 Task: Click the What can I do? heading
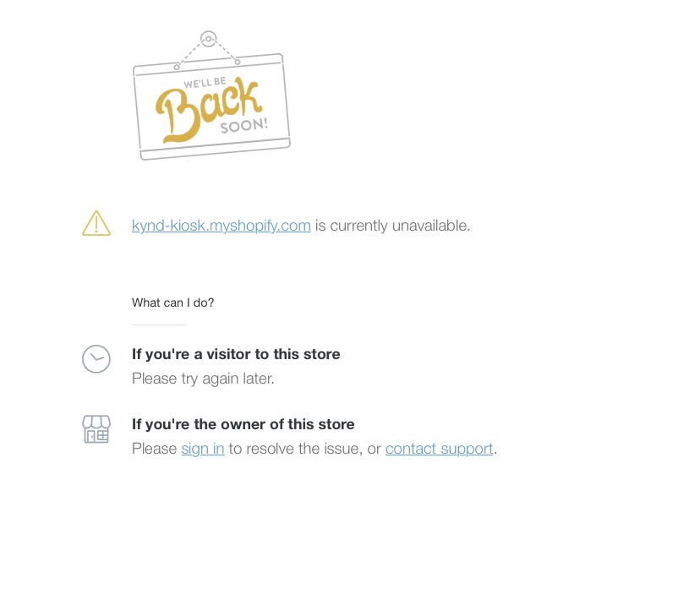coord(172,302)
